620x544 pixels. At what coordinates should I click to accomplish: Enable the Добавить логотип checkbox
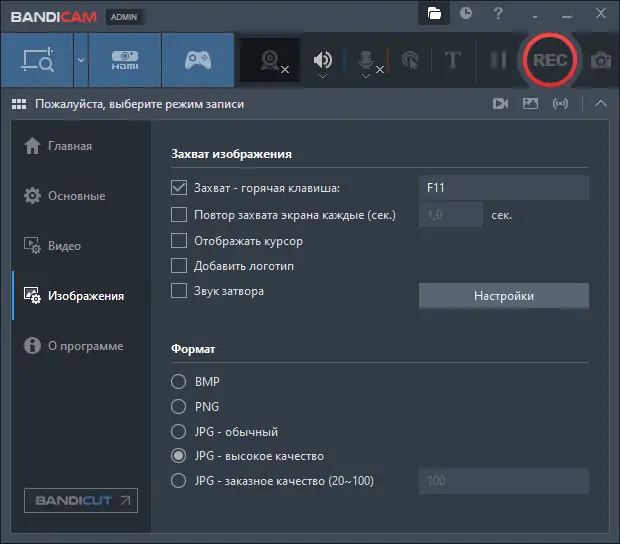coord(179,266)
